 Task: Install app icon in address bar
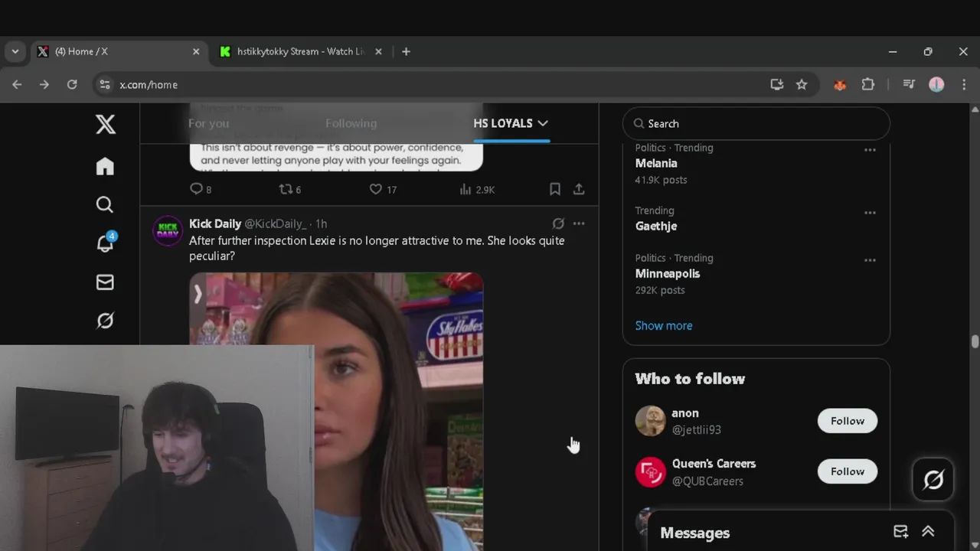pos(777,85)
